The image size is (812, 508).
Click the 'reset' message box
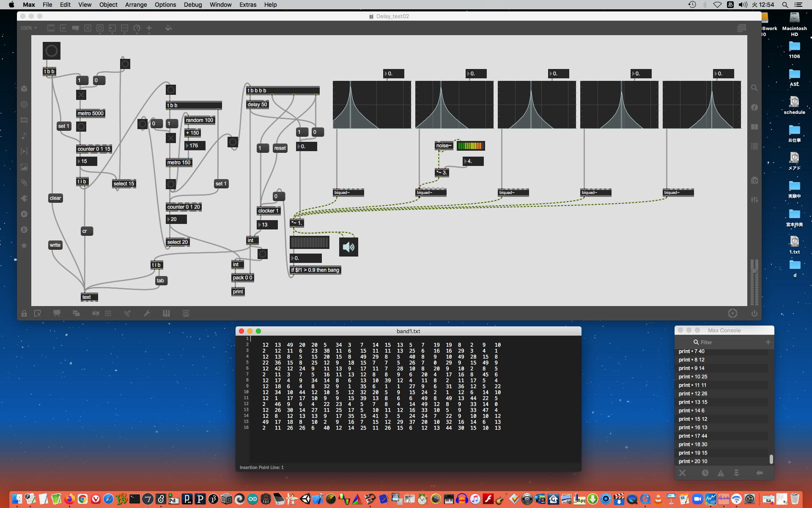click(280, 148)
